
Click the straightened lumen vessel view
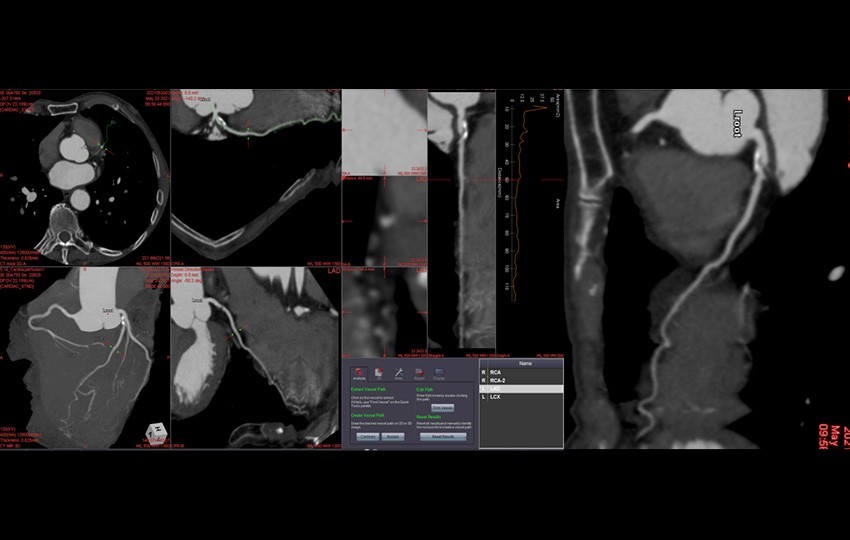point(461,220)
